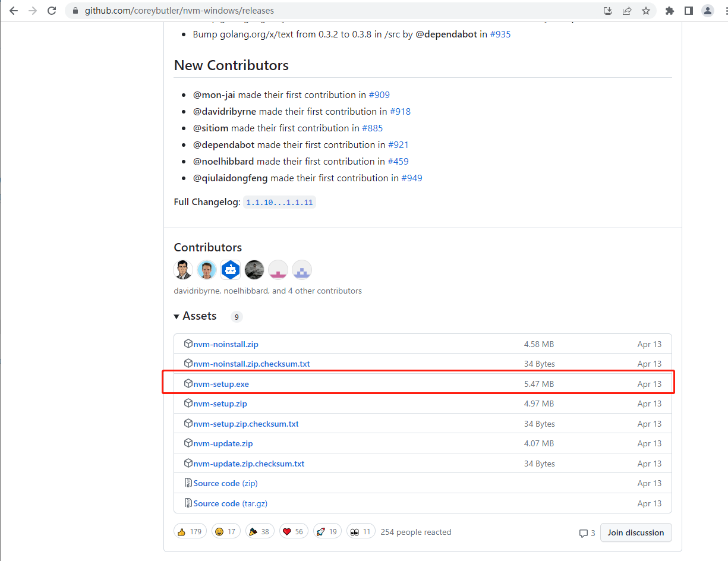Viewport: 728px width, 561px height.
Task: Click the Join discussion button
Action: coord(636,532)
